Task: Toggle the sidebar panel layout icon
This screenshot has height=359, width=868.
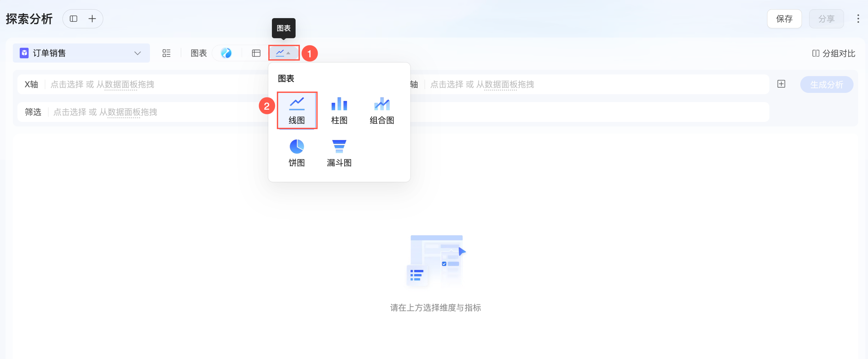Action: [73, 19]
